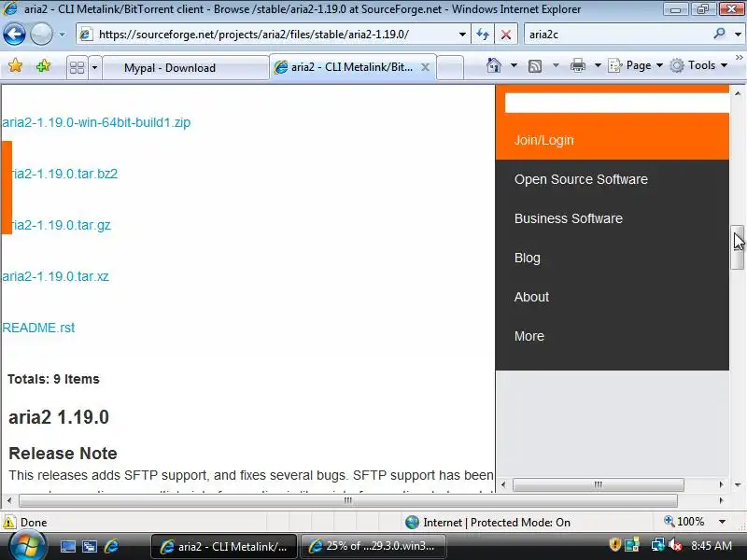
Task: Open the Quick Tabs grid view
Action: pos(77,67)
